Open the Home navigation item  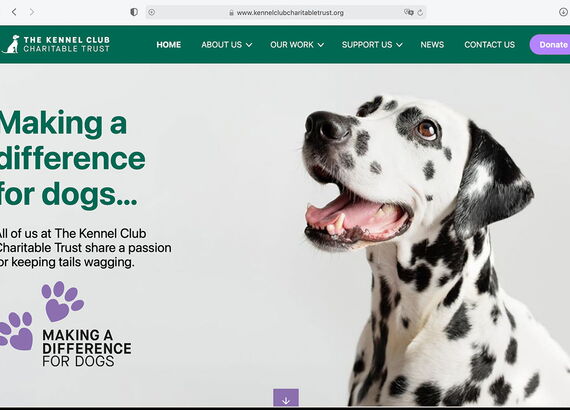click(169, 45)
